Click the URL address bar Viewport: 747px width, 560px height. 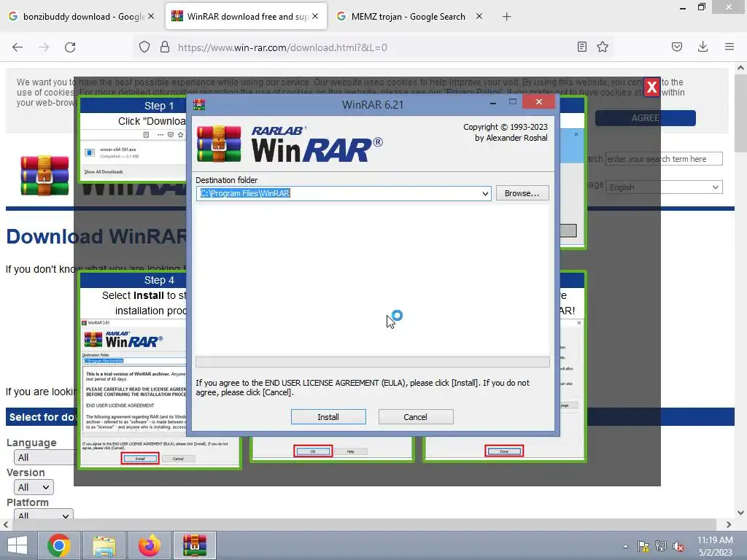pyautogui.click(x=371, y=47)
